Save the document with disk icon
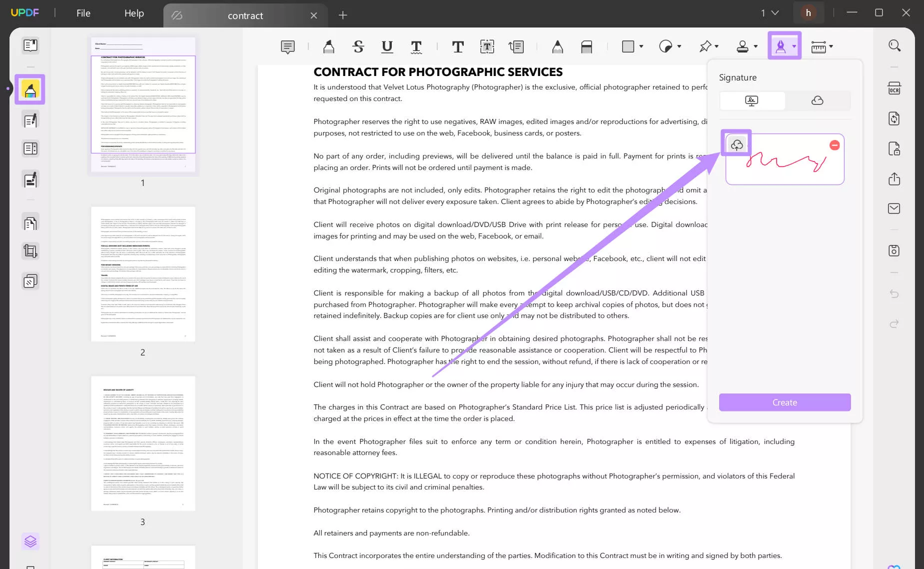This screenshot has width=924, height=569. pos(895,250)
